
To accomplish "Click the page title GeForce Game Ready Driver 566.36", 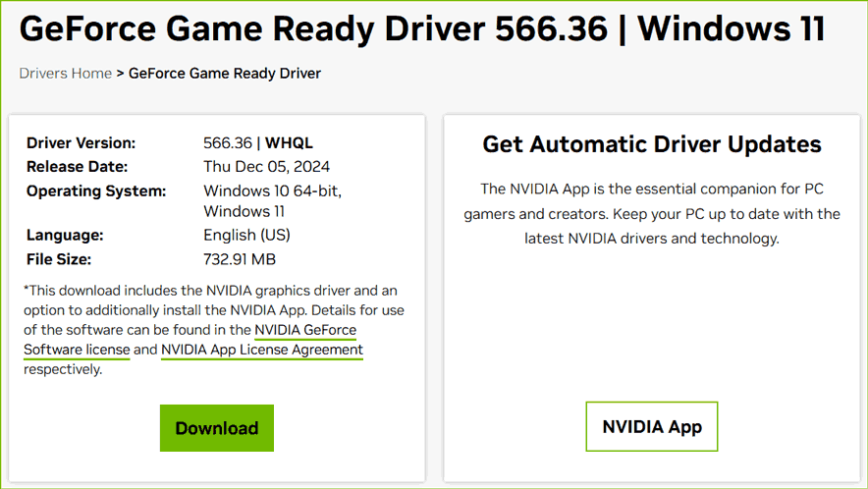I will coord(422,28).
